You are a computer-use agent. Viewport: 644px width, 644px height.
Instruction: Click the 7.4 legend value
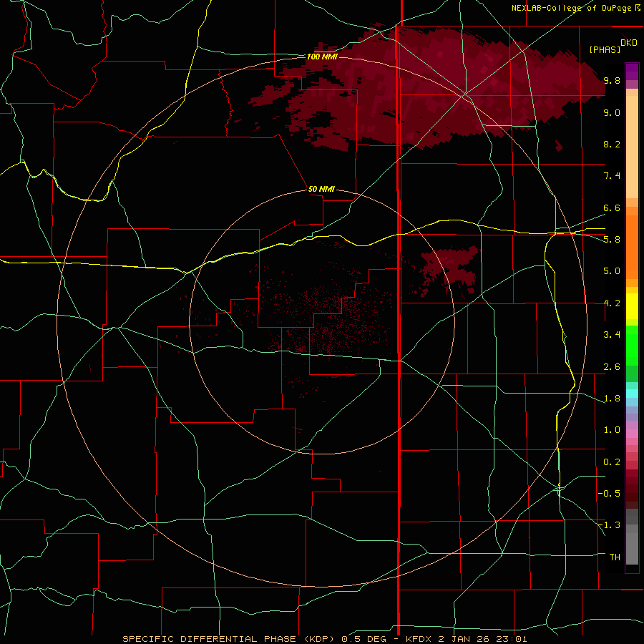(x=612, y=176)
